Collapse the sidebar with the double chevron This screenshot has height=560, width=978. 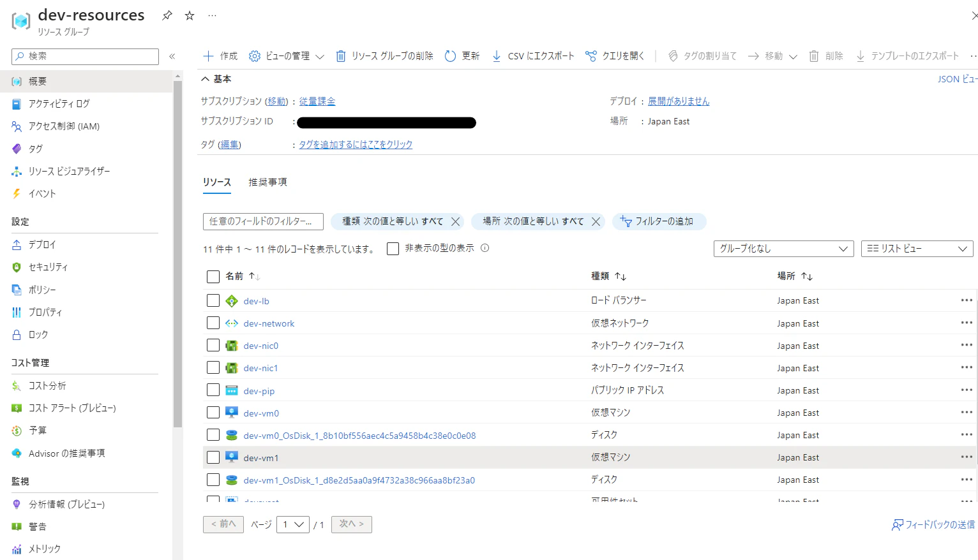(172, 56)
